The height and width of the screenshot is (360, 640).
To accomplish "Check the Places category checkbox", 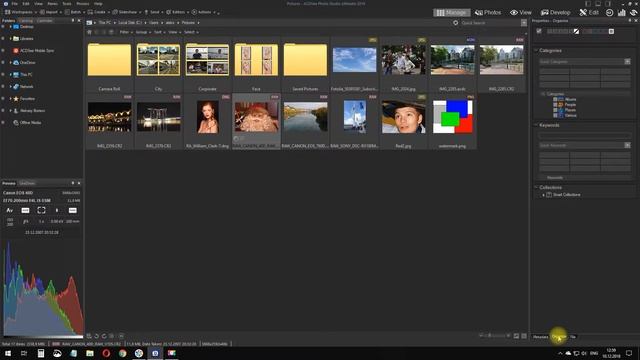I will (x=555, y=110).
